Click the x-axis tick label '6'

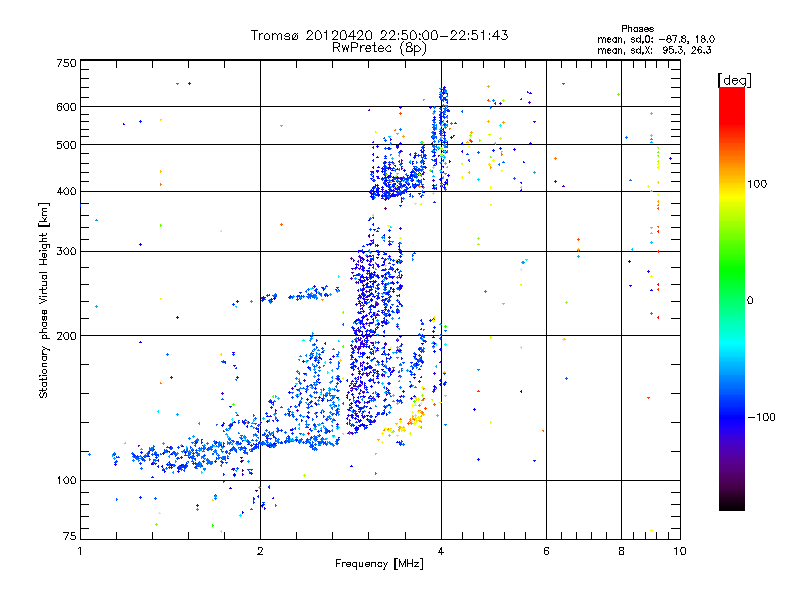[546, 551]
